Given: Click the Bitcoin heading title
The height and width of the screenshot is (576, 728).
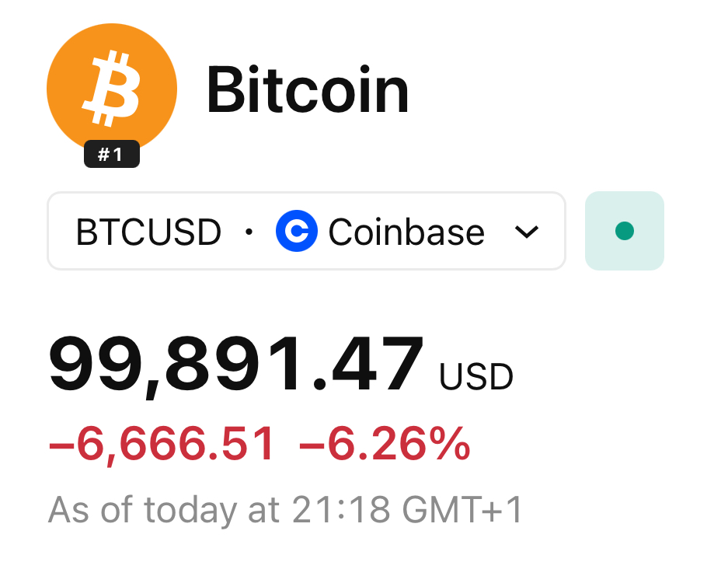Looking at the screenshot, I should (x=307, y=91).
